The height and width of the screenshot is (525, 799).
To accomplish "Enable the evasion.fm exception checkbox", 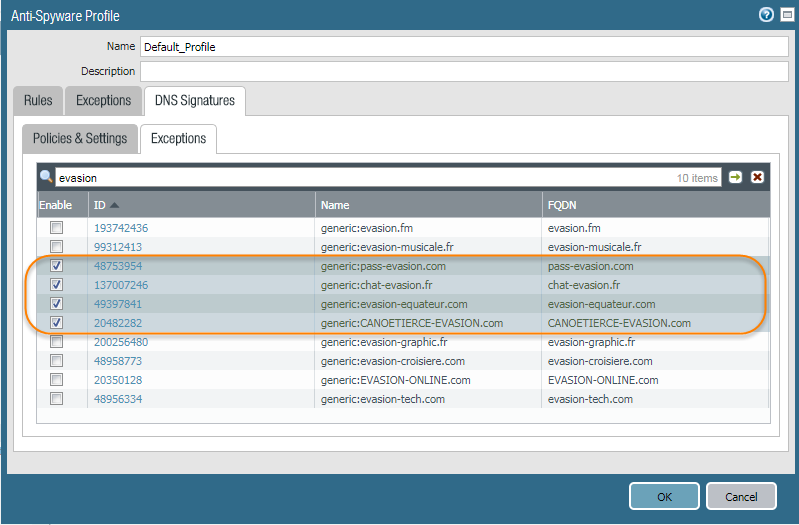I will pos(57,228).
